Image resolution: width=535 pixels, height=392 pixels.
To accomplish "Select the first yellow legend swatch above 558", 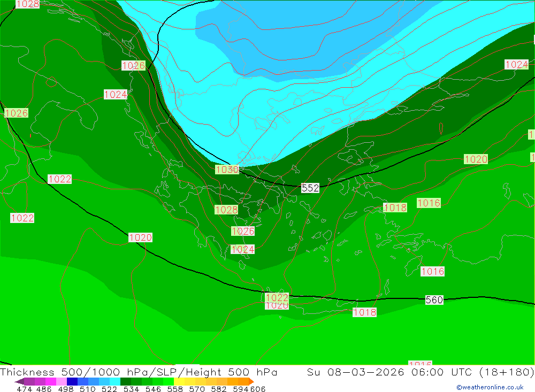I will tap(179, 381).
